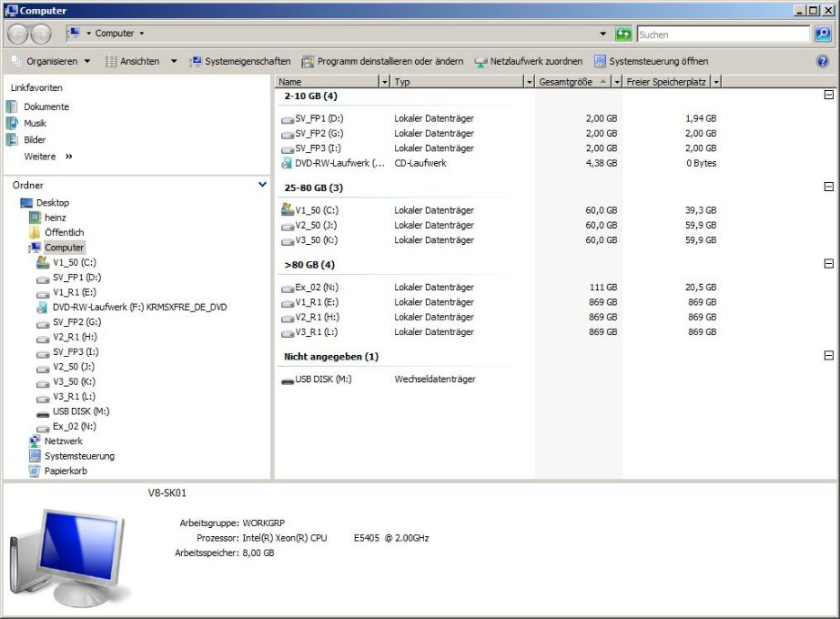Select the DVD-RW-Laufwerk drive in file list
Image resolution: width=840 pixels, height=619 pixels.
[x=332, y=164]
